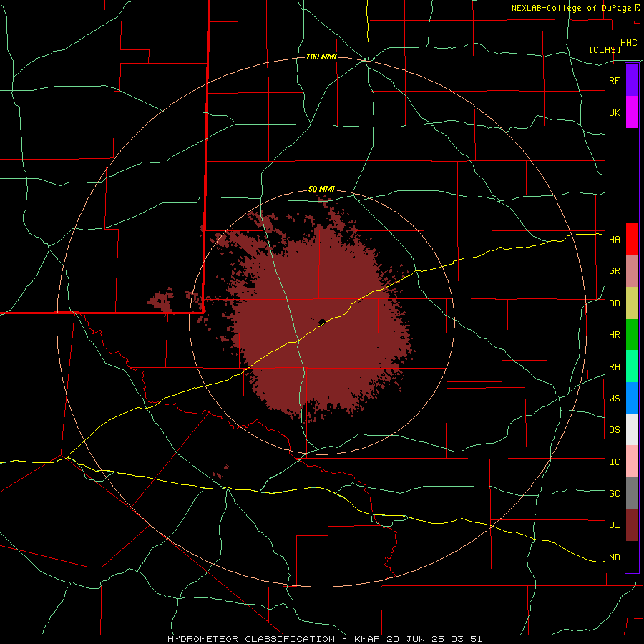Click the RF purple legend swatch
The image size is (644, 644).
632,80
